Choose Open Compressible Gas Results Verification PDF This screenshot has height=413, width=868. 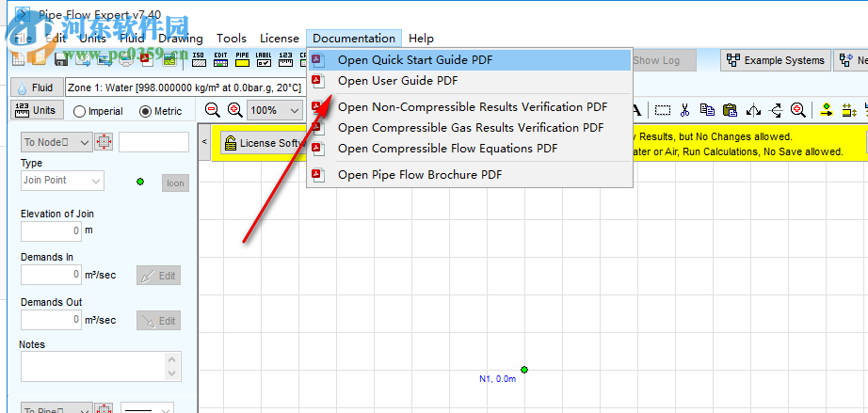click(470, 128)
